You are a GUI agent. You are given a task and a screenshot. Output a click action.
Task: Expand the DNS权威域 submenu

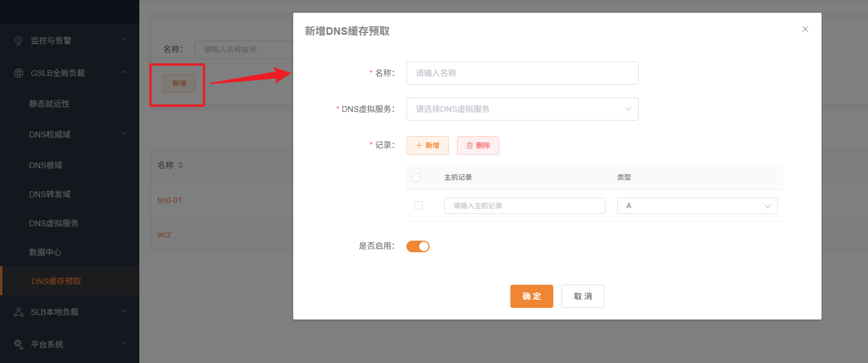coord(70,135)
